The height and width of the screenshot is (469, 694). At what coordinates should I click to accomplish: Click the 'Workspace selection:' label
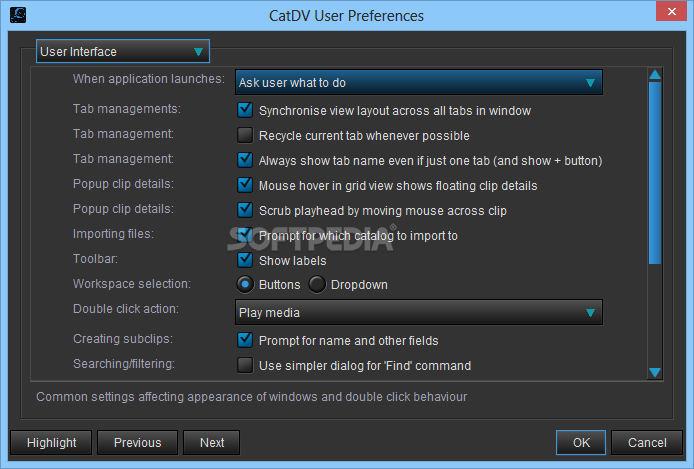132,284
